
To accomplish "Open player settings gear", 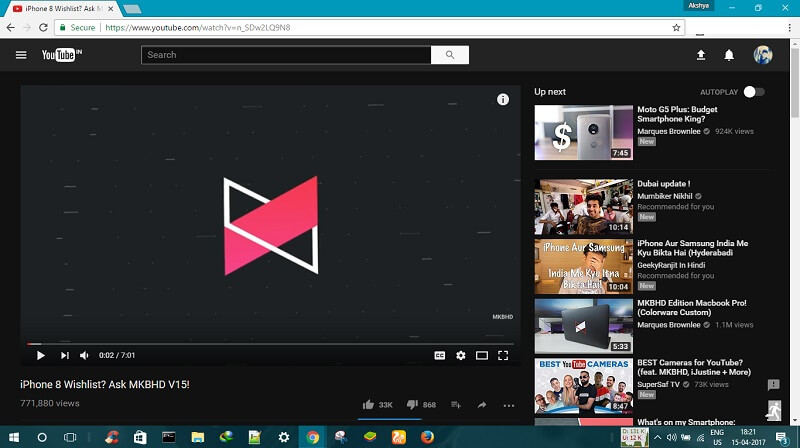I will (x=460, y=355).
